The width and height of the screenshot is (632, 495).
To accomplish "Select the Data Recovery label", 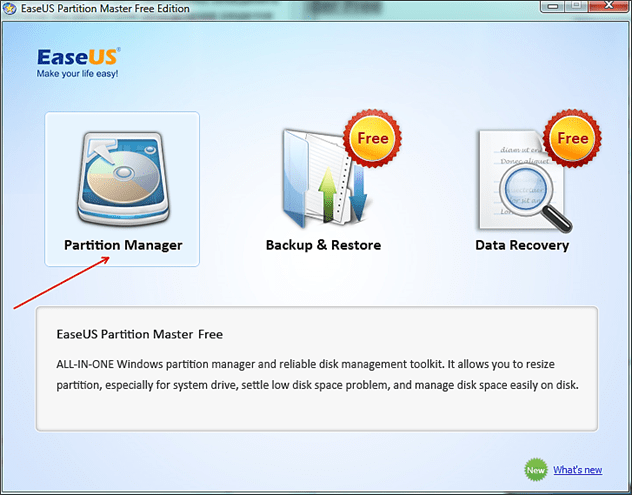I will 522,245.
